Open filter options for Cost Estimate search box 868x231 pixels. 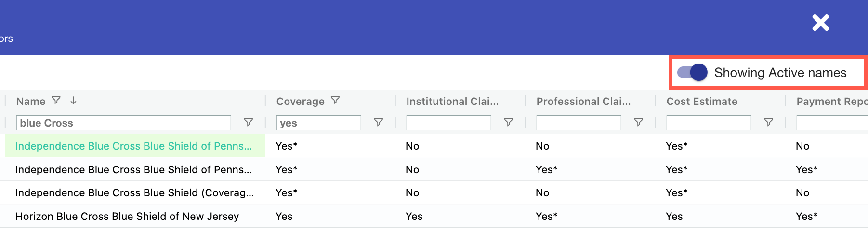pos(769,122)
